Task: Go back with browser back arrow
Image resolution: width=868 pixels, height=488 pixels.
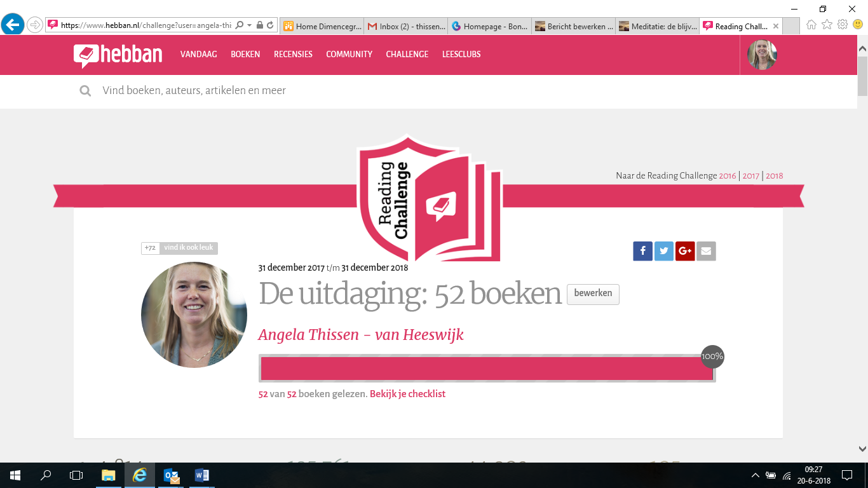Action: (13, 25)
